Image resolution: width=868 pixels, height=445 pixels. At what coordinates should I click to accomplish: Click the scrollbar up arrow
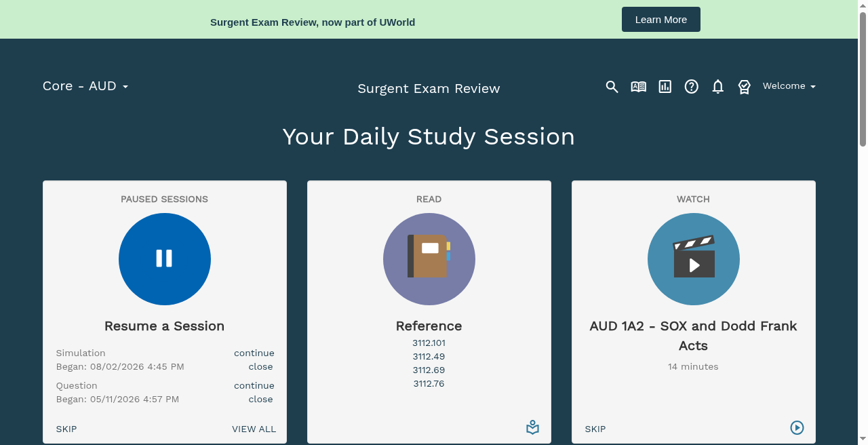click(863, 5)
